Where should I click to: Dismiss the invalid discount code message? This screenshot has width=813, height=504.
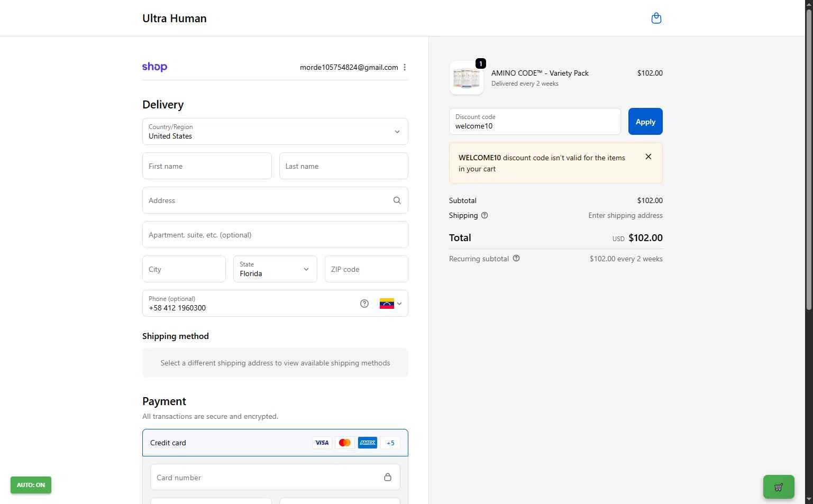[648, 157]
